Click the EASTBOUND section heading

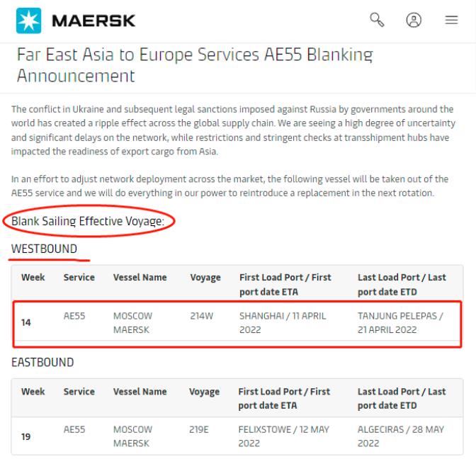(42, 362)
